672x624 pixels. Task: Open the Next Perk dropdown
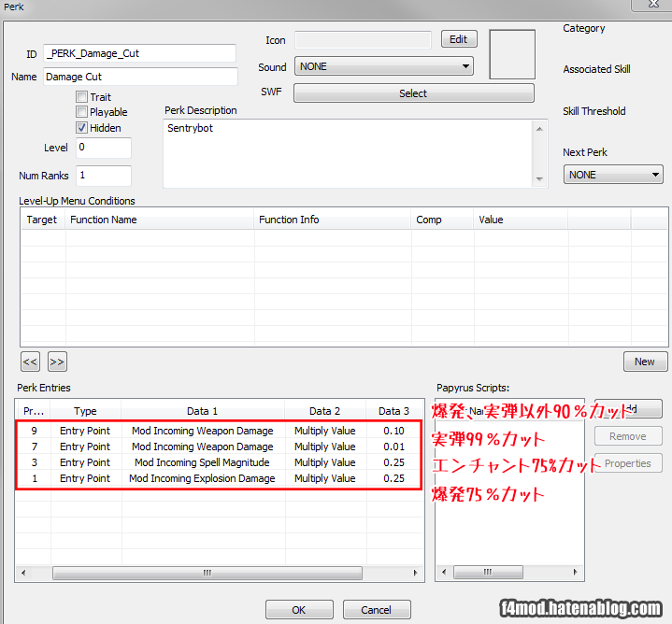click(x=613, y=175)
